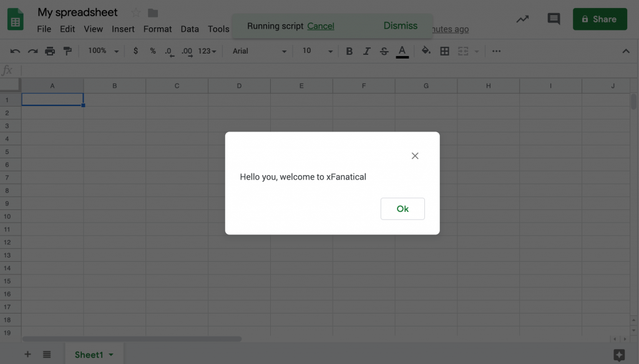
Task: Select column H header
Action: [x=488, y=85]
